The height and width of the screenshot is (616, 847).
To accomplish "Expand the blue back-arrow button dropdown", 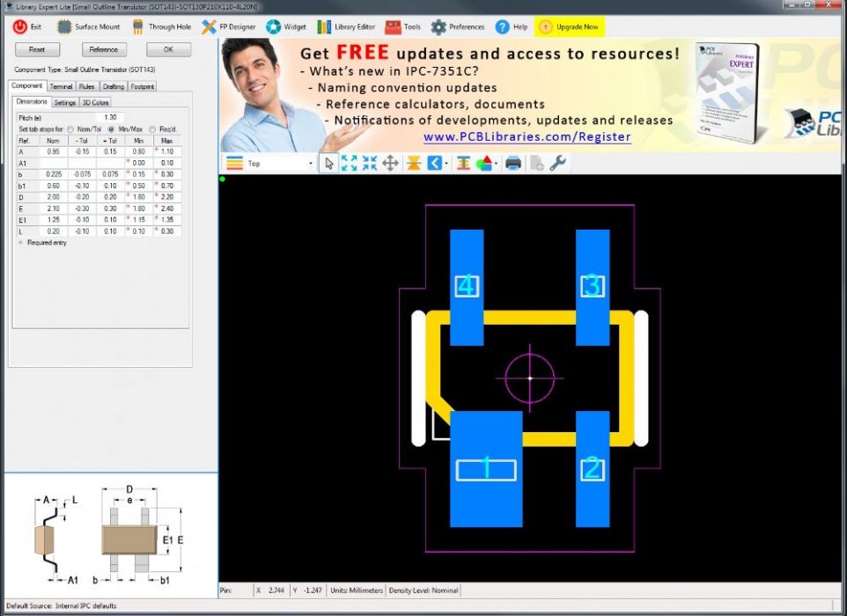I will coord(446,164).
